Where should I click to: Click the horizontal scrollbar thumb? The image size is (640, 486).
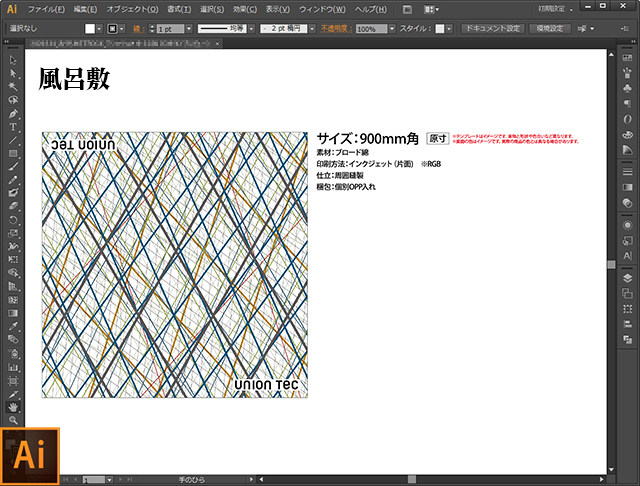pos(412,479)
